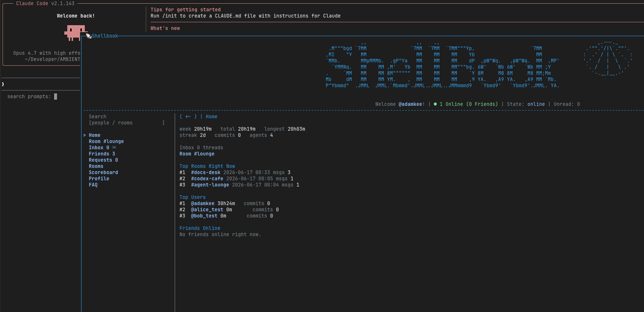
Task: Click the agents 4 stat
Action: (x=261, y=135)
